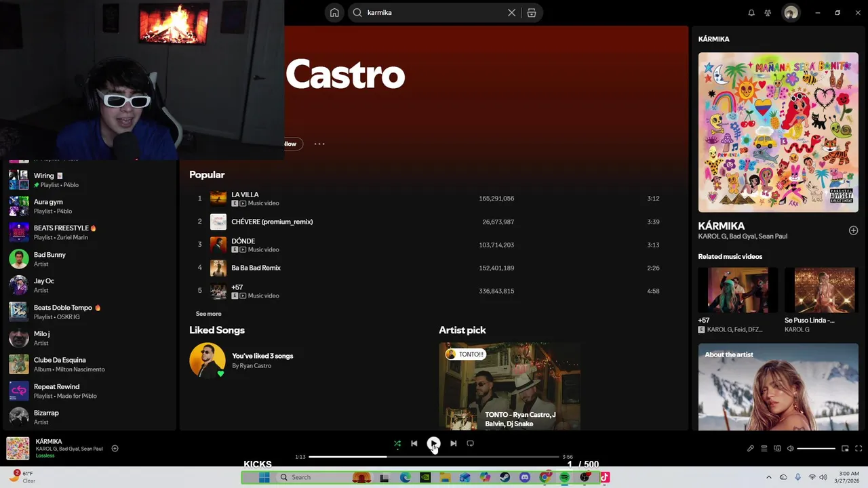
Task: Click now playing cover art in bottom bar
Action: coord(18,448)
